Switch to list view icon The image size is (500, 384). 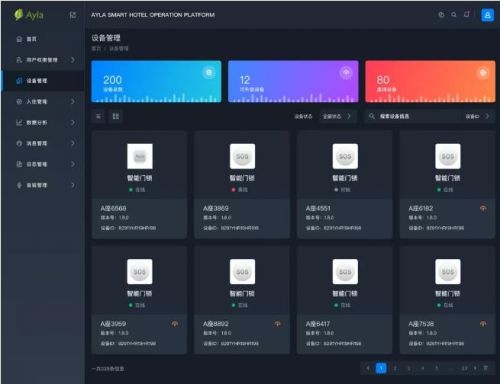click(x=99, y=116)
